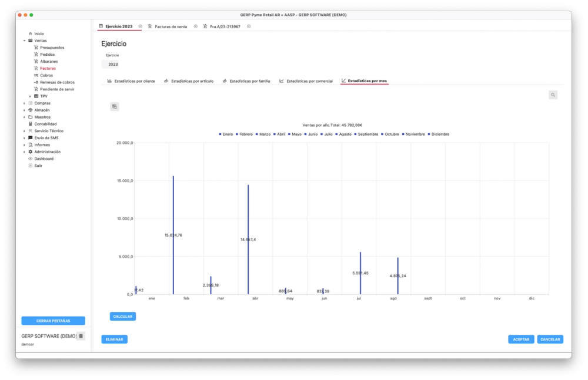This screenshot has width=588, height=380.
Task: Select the Estadísticas por mes tab
Action: tap(364, 81)
